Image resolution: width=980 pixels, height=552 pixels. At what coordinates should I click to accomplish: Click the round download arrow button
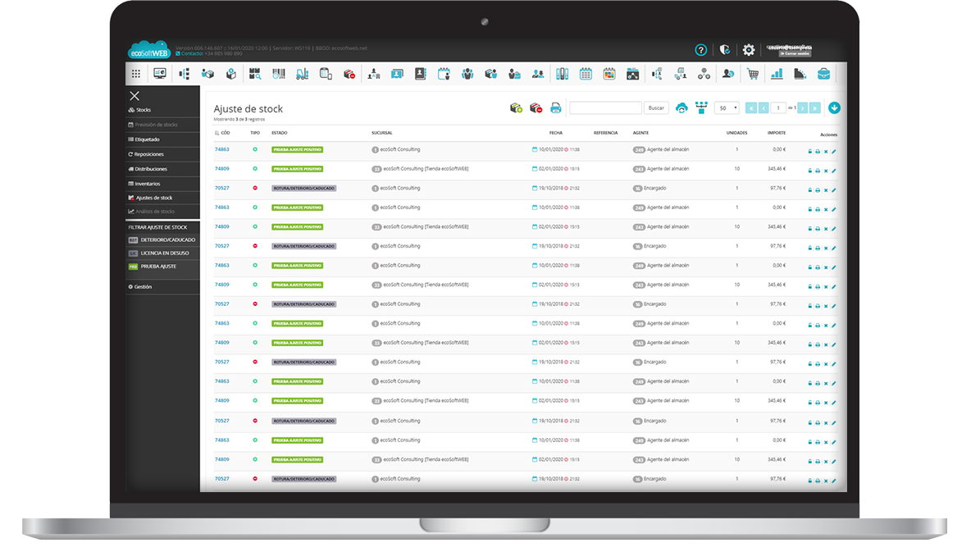(834, 108)
